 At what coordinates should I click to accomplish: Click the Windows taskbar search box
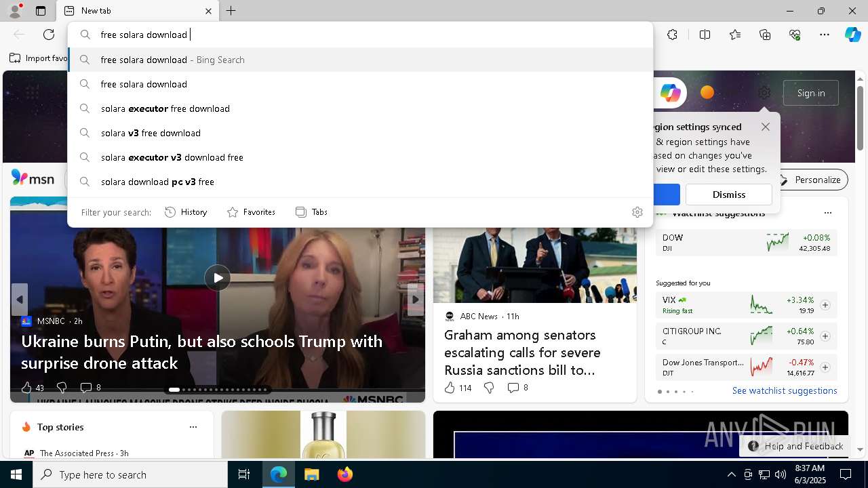tap(130, 474)
